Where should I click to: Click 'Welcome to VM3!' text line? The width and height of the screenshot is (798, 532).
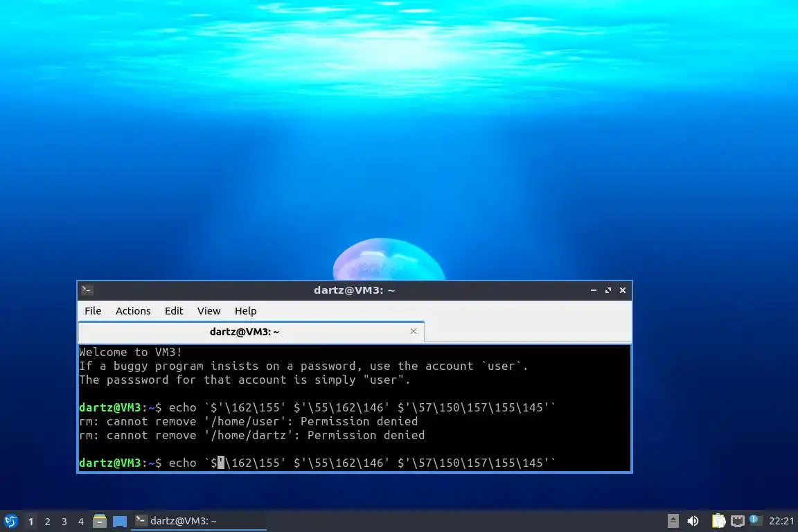point(130,352)
